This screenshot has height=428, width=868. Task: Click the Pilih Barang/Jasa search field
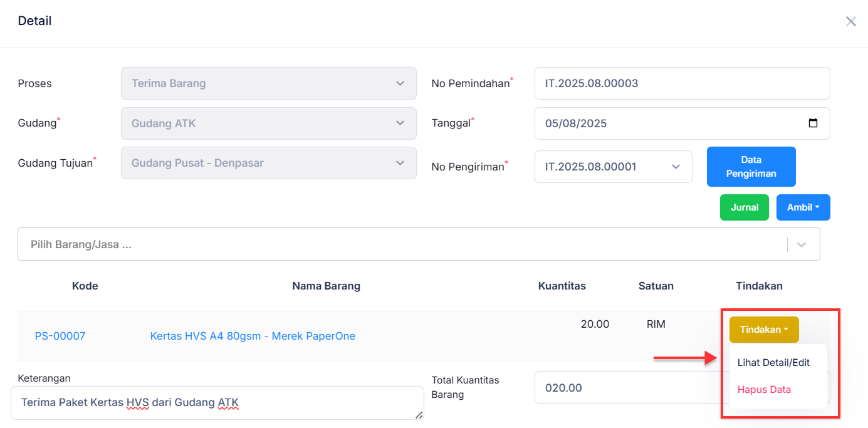[x=401, y=244]
